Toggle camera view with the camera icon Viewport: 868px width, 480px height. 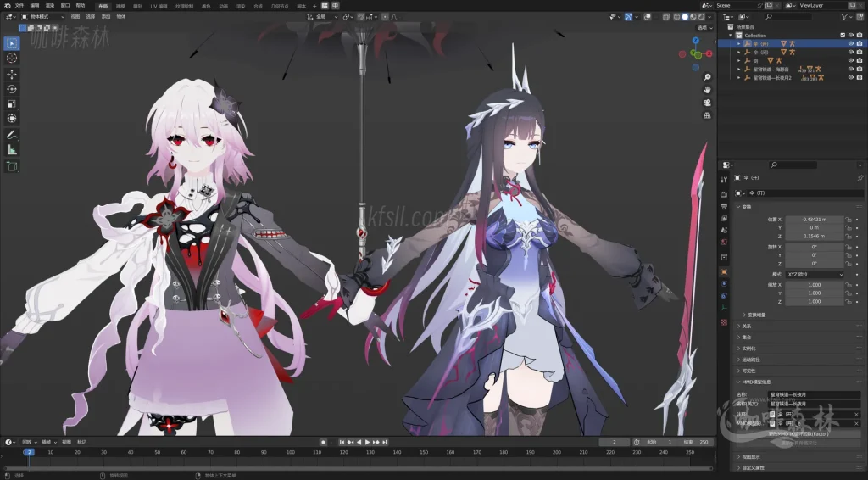707,103
